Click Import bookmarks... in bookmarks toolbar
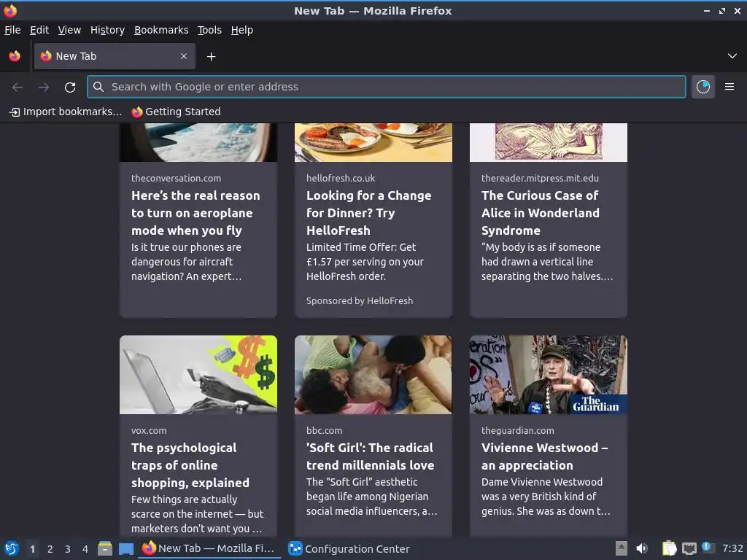747x560 pixels. [x=66, y=112]
